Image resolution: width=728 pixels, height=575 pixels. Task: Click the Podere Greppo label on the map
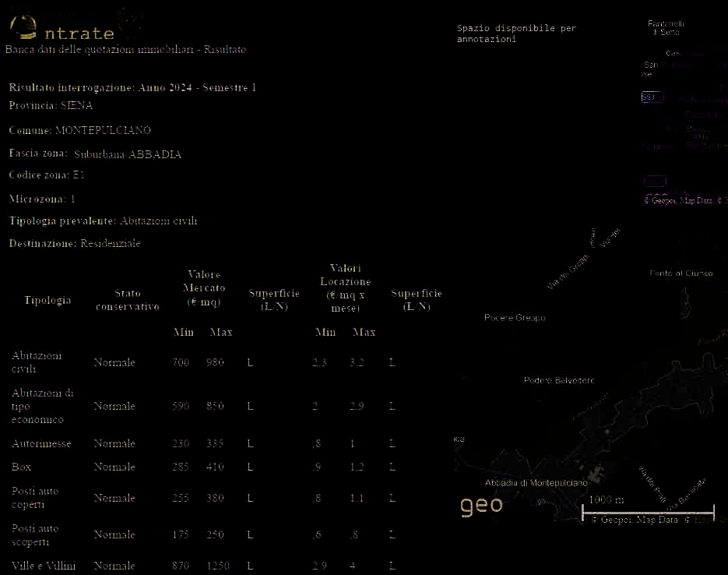click(x=515, y=318)
